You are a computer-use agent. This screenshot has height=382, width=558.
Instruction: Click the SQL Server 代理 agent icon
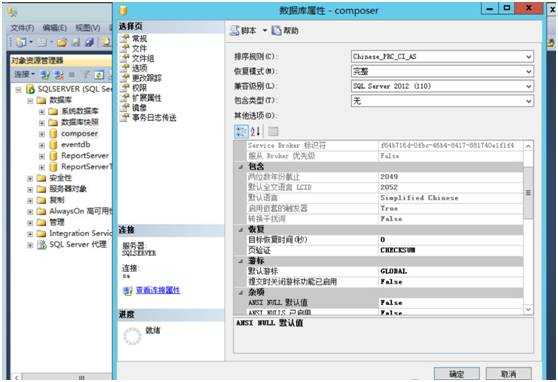tap(42, 245)
